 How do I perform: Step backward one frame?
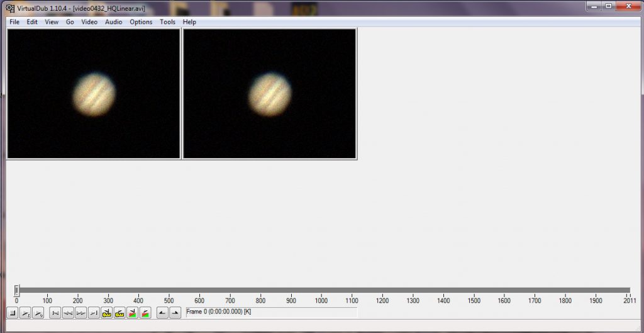click(68, 313)
